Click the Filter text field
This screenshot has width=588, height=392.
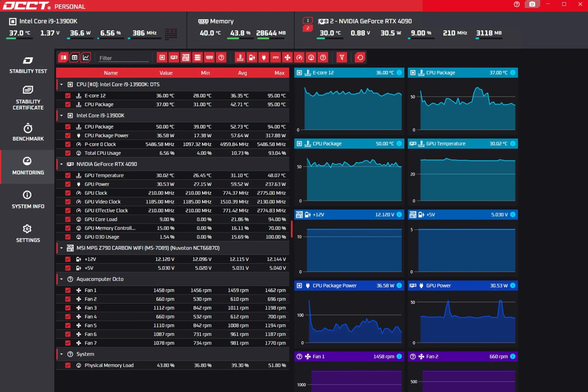click(x=124, y=58)
